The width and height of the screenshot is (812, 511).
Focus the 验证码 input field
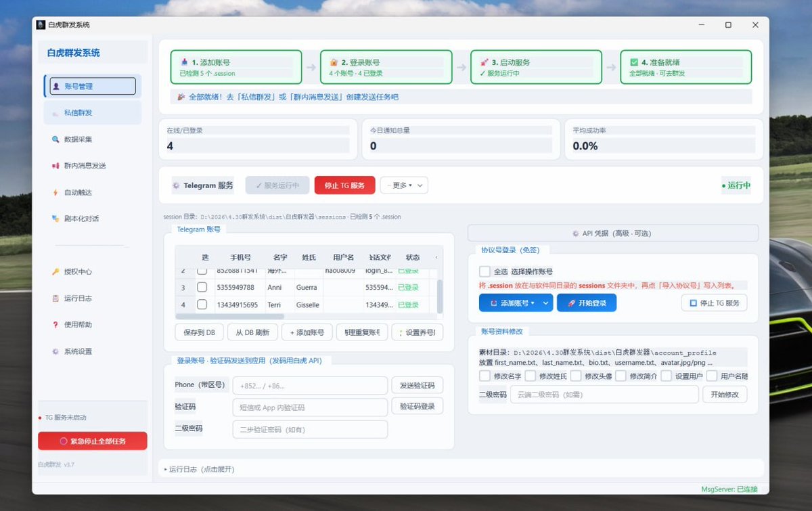(310, 407)
